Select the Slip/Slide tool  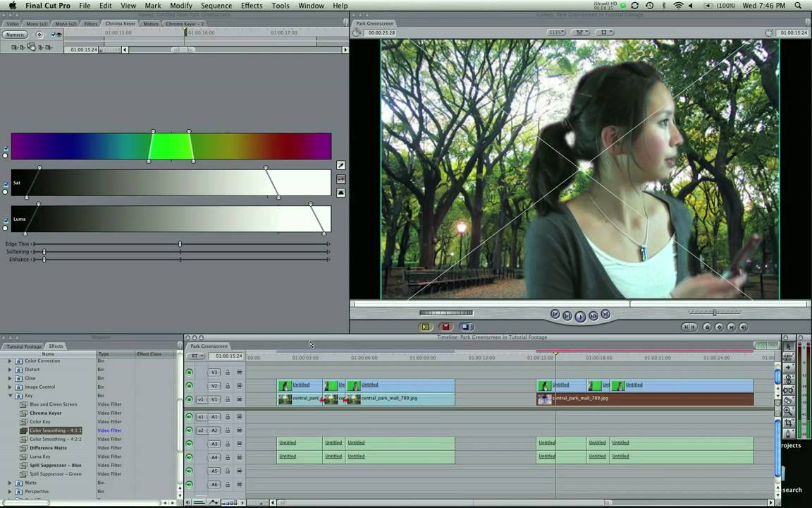(x=788, y=389)
